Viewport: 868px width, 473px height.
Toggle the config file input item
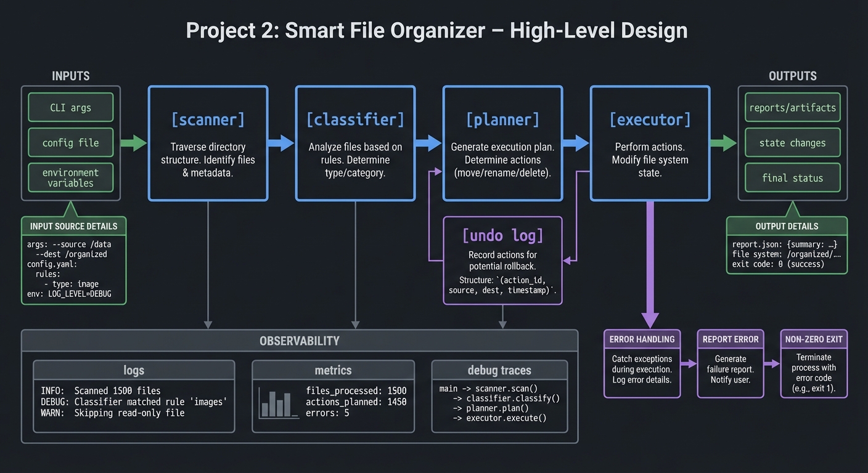[x=70, y=142]
